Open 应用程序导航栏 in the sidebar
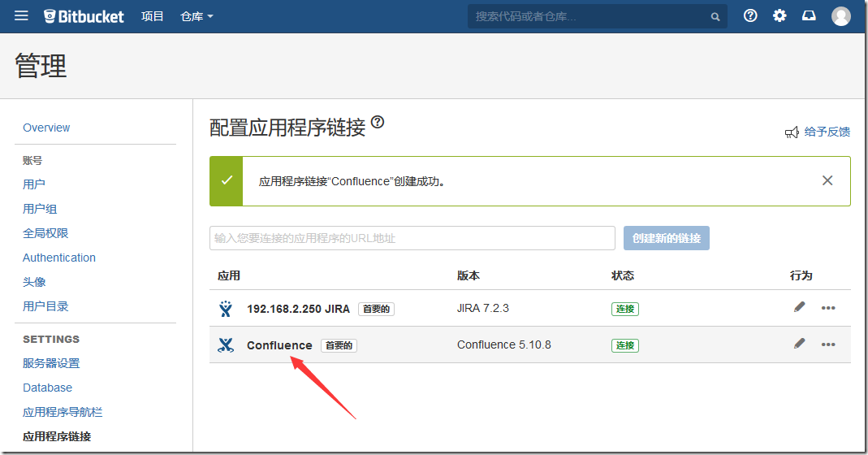This screenshot has height=455, width=868. pyautogui.click(x=63, y=412)
